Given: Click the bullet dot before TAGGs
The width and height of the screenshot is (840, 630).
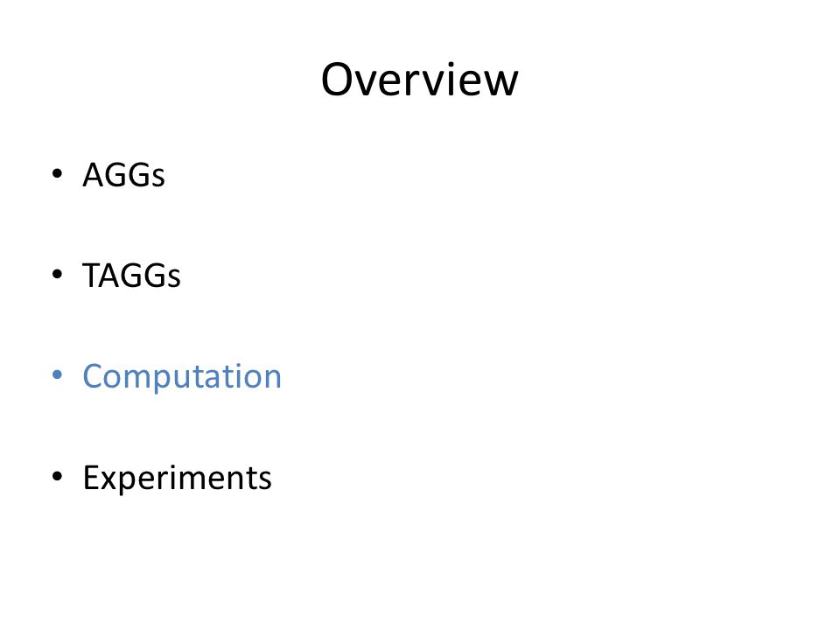Looking at the screenshot, I should 58,274.
